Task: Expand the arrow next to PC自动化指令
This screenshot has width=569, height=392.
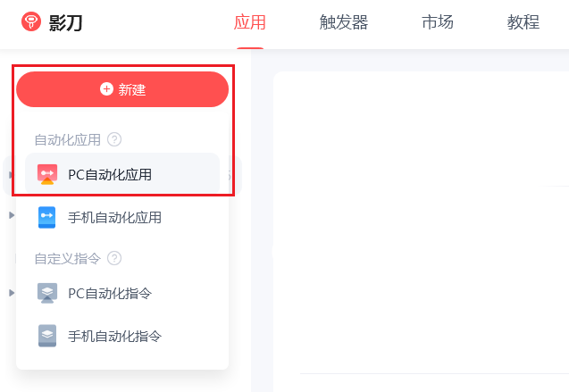Action: coord(12,293)
